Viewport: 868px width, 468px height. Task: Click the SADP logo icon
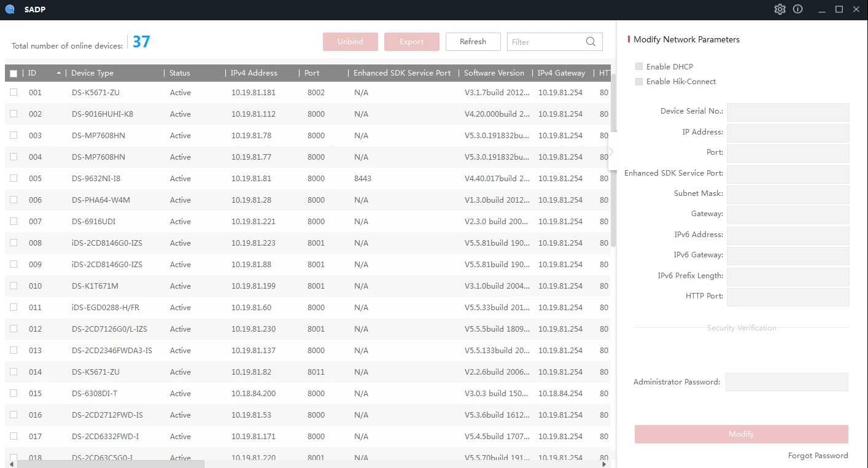10,9
